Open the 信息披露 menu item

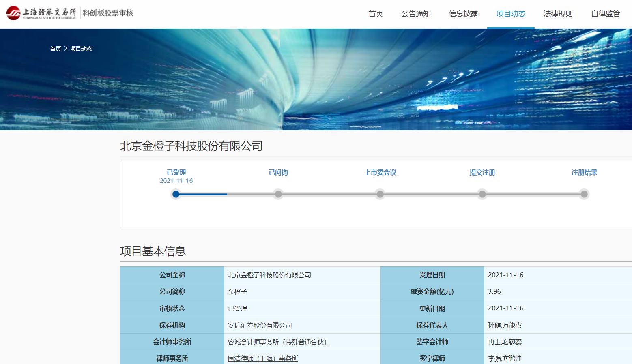463,14
